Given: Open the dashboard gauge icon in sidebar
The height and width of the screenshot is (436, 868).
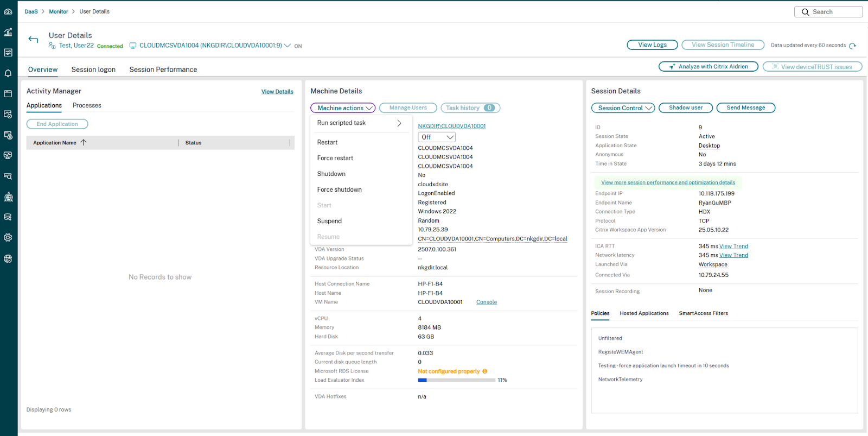Looking at the screenshot, I should point(8,11).
